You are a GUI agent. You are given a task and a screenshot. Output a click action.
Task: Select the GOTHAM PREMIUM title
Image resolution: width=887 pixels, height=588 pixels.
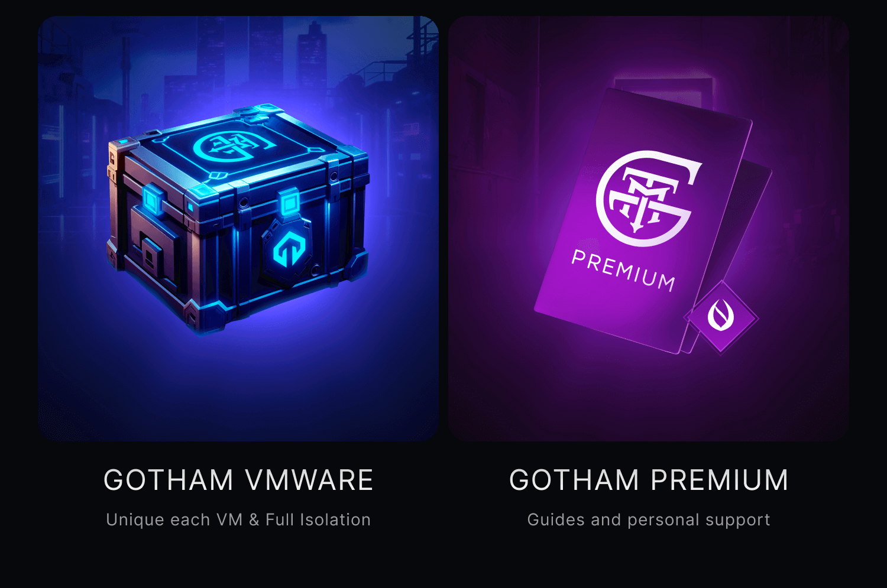tap(649, 480)
